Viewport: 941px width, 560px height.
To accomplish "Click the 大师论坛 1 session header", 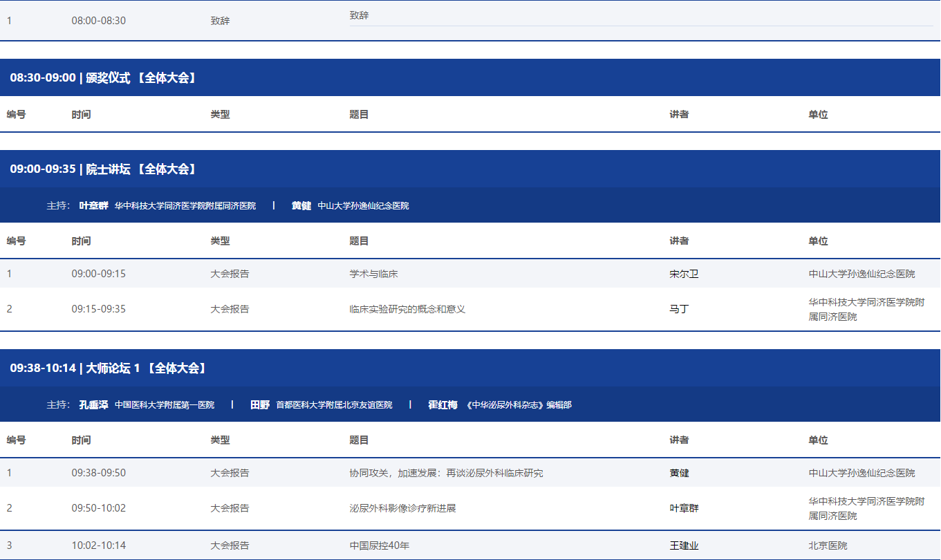I will (109, 368).
